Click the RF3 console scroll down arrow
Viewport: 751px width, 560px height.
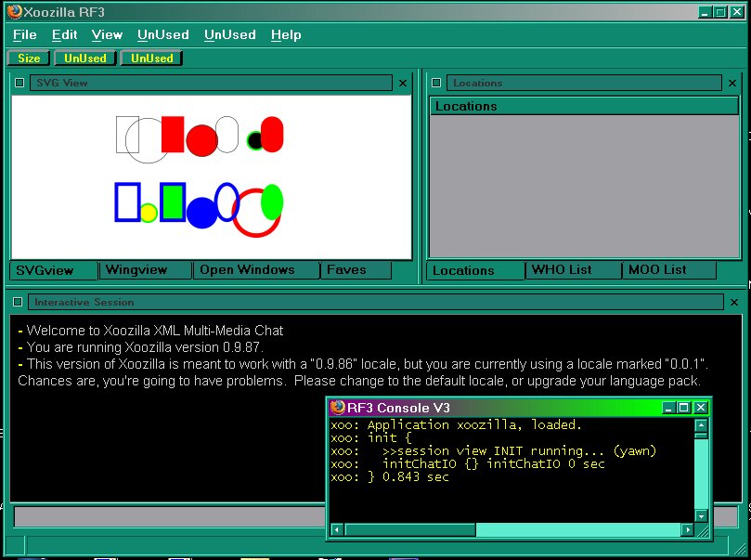pos(701,516)
